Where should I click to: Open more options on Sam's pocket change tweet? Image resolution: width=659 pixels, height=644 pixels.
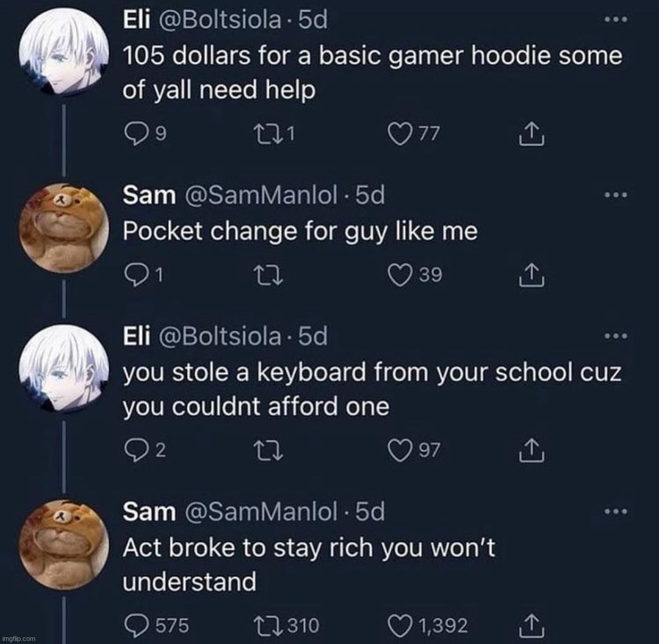pos(615,195)
